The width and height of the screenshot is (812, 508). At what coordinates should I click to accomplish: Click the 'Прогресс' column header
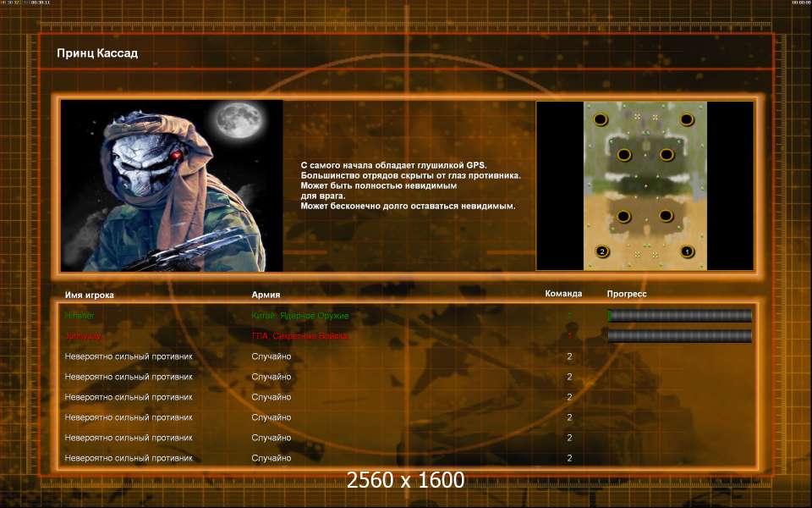[627, 294]
